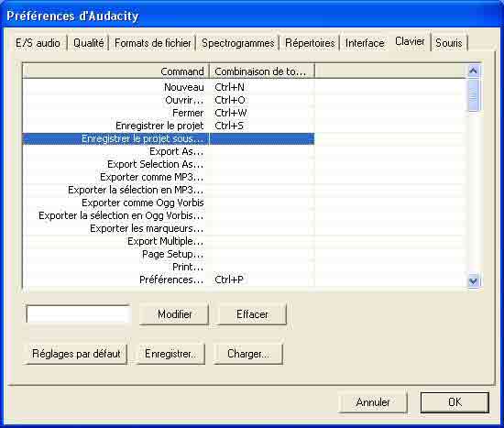Click the Enregistrer... button
This screenshot has height=428, width=504.
pos(170,354)
